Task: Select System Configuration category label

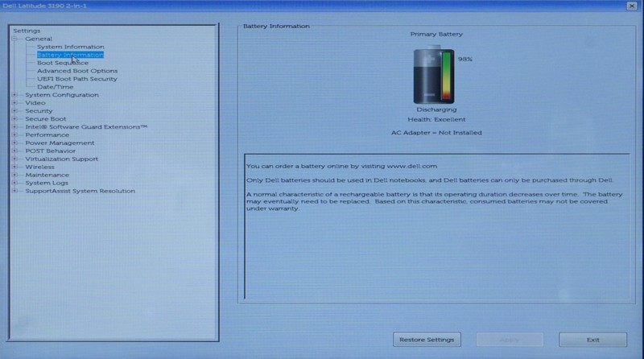Action: point(62,95)
